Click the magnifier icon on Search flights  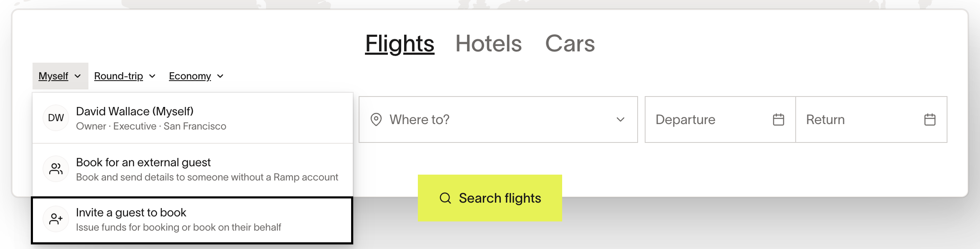445,198
